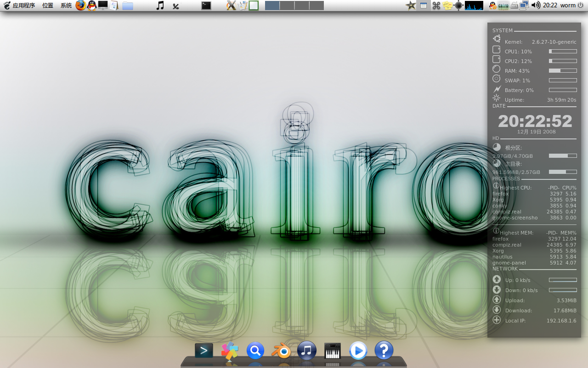Click the gnome-panel process row
Image resolution: width=588 pixels, height=368 pixels.
click(534, 263)
